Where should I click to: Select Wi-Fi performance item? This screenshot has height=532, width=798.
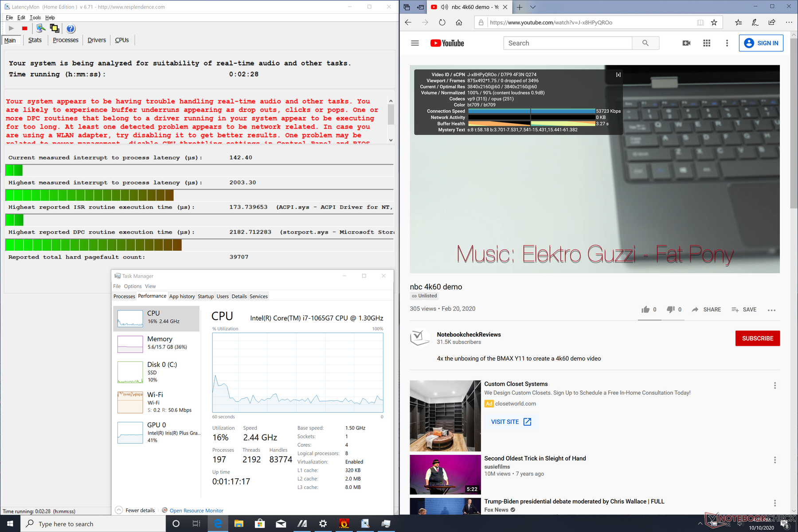coord(156,402)
